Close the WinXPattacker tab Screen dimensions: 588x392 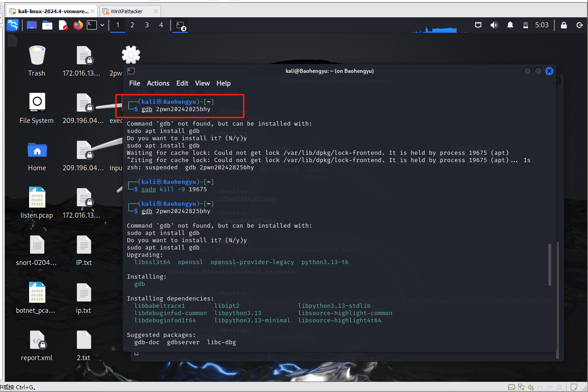point(156,11)
